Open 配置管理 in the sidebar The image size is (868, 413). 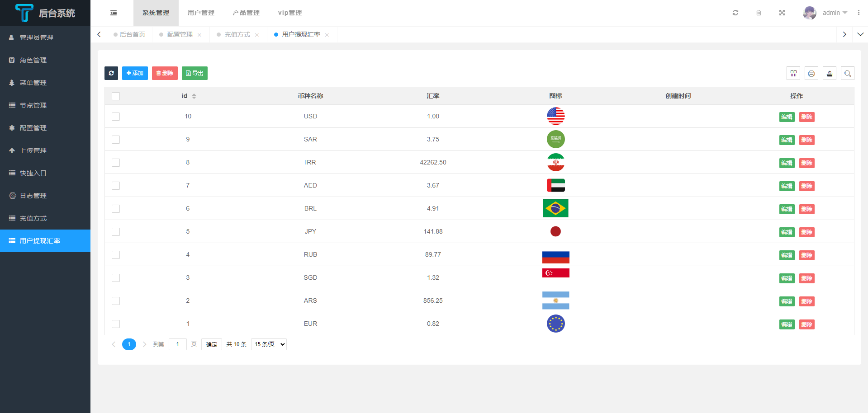(45, 128)
